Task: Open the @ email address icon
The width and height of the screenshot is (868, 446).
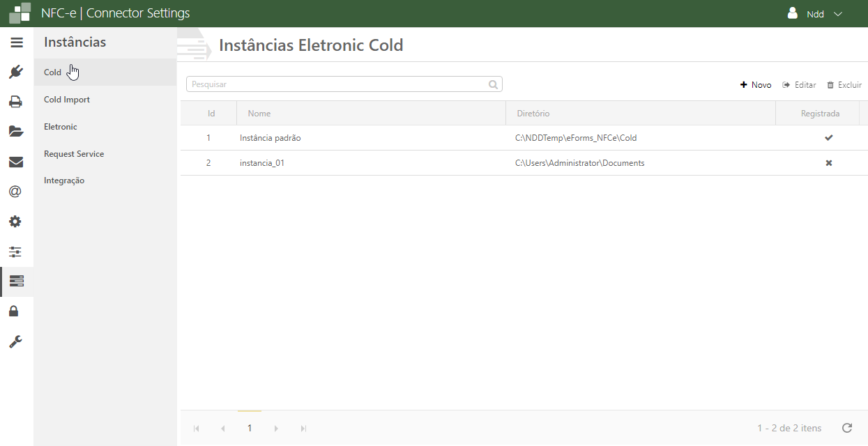Action: (x=15, y=192)
